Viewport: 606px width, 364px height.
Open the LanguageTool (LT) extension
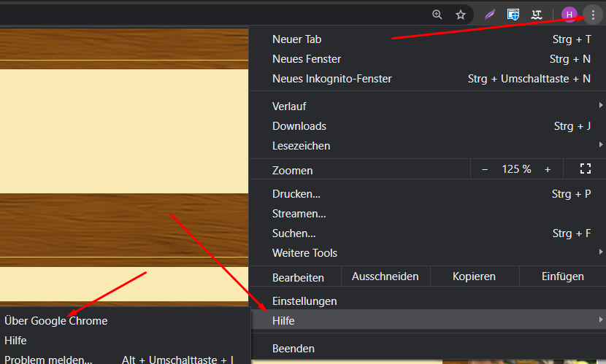pos(537,14)
